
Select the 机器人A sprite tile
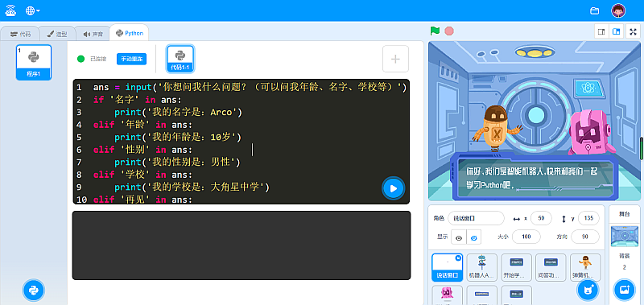click(x=481, y=267)
